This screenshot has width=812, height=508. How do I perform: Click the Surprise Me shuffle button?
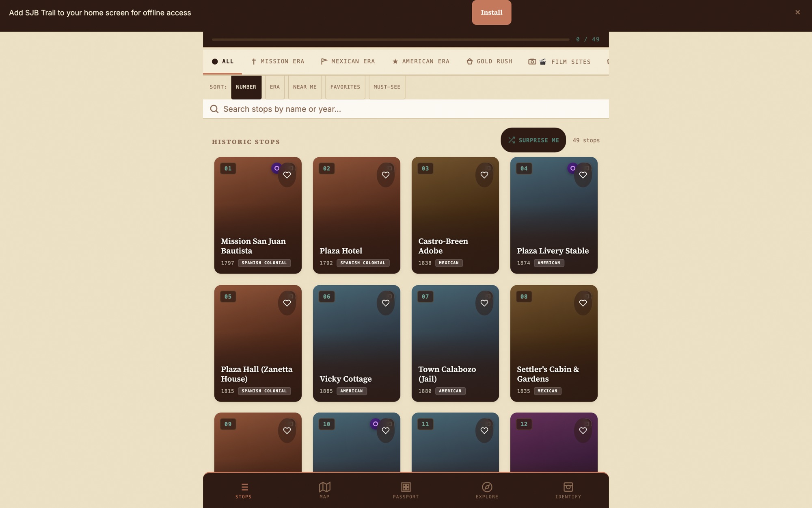pyautogui.click(x=533, y=140)
